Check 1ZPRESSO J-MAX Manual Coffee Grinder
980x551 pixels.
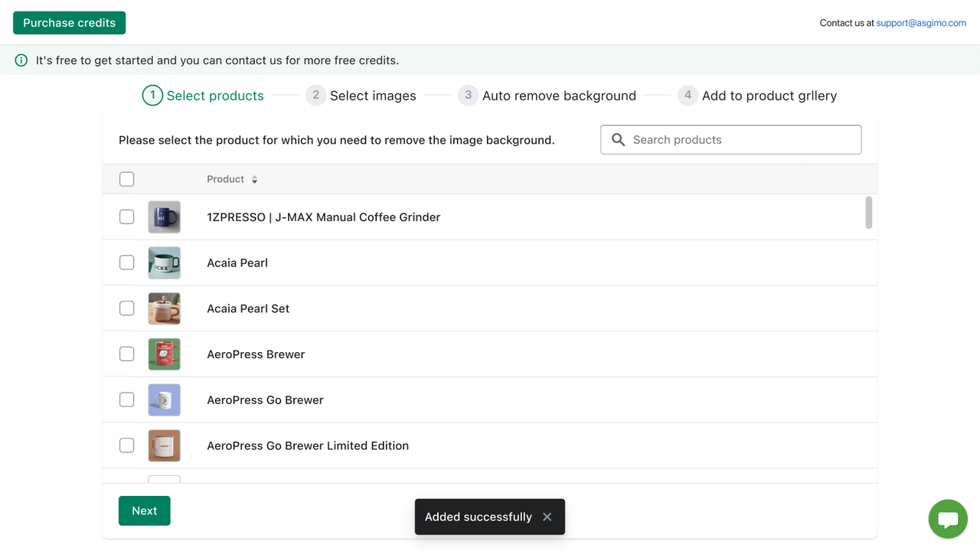pyautogui.click(x=127, y=217)
